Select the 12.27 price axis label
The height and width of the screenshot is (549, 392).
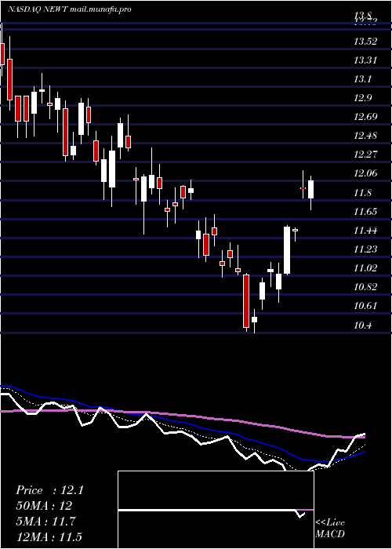coord(365,155)
